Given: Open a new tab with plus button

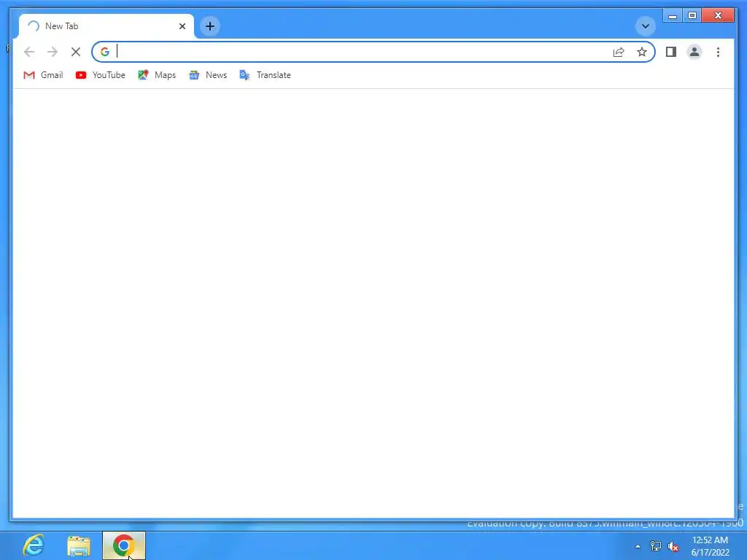Looking at the screenshot, I should tap(210, 26).
